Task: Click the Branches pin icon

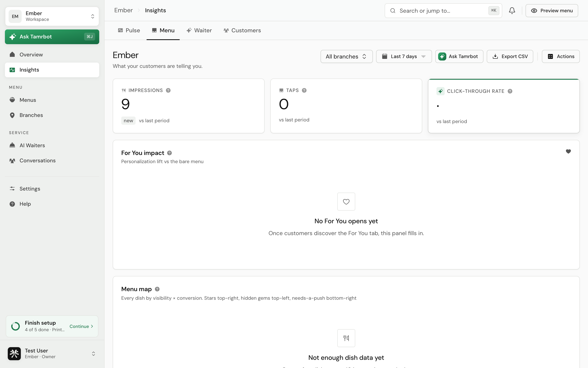Action: point(12,115)
